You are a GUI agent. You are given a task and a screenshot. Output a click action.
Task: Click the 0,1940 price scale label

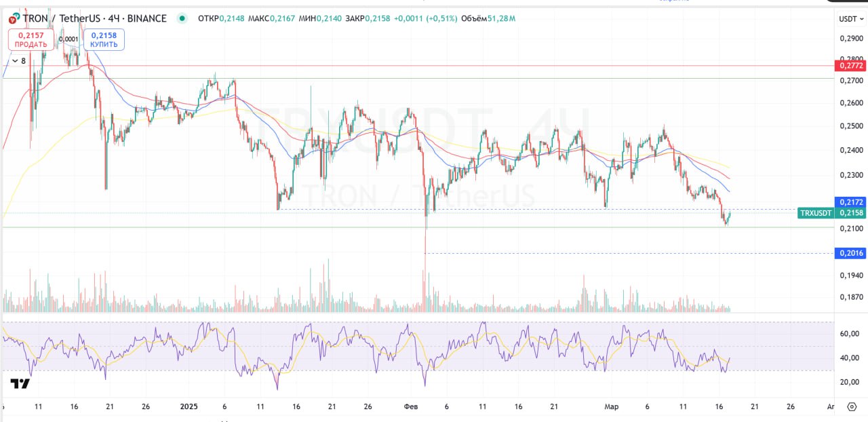[x=851, y=275]
